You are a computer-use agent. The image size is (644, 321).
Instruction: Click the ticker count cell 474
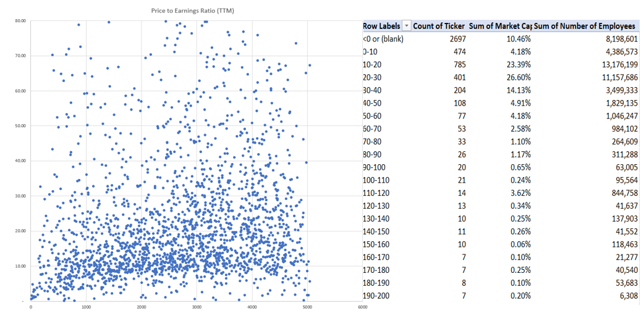pos(460,52)
